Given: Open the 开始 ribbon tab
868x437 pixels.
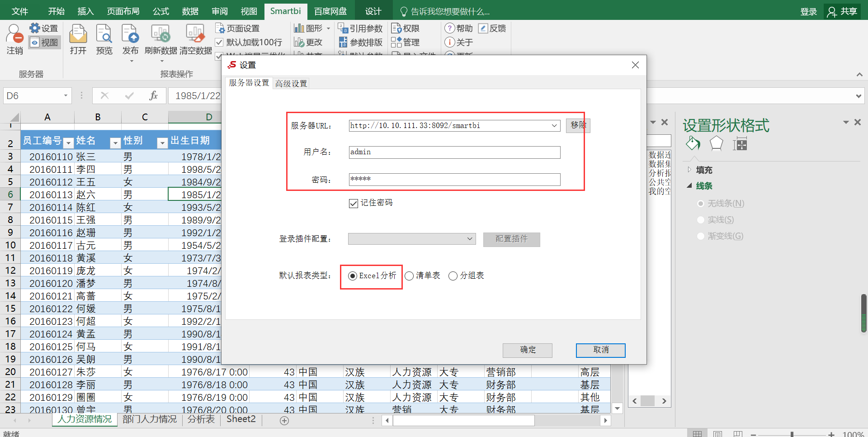Looking at the screenshot, I should point(57,11).
